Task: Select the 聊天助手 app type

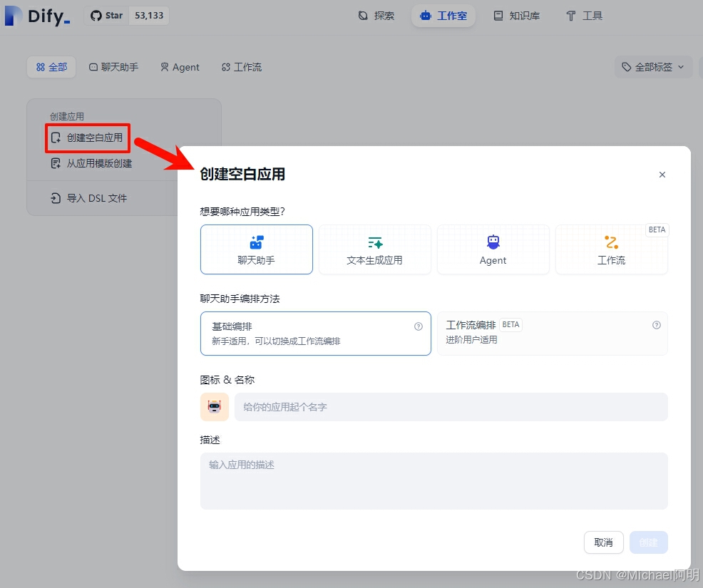Action: [x=257, y=249]
